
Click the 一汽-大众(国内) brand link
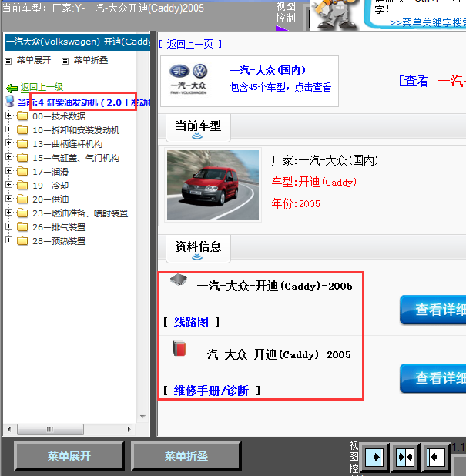268,70
